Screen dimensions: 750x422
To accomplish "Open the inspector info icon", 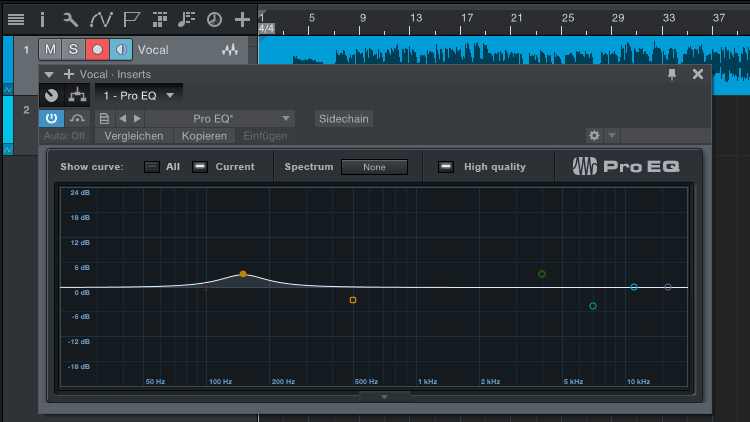I will point(42,20).
